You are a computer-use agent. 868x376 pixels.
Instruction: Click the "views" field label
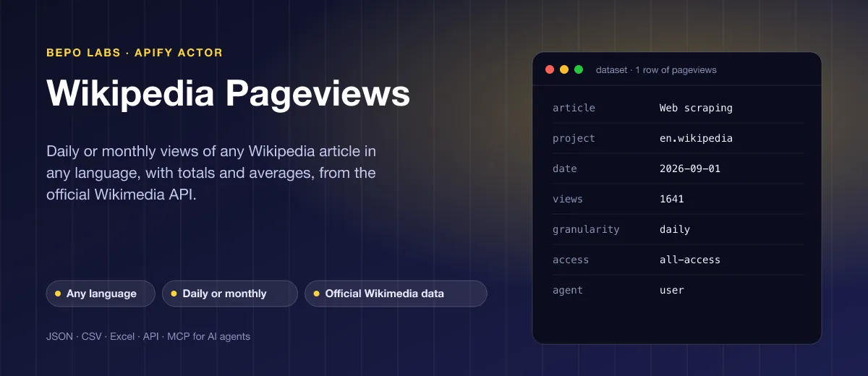coord(568,199)
